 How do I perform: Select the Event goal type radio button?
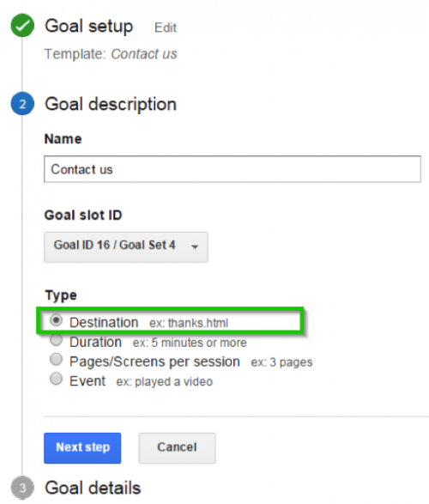56,379
